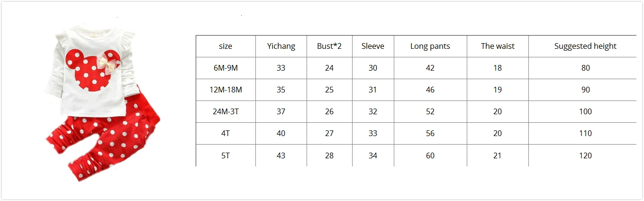The height and width of the screenshot is (201, 644).
Task: Select the '4T' size row label
Action: point(226,133)
